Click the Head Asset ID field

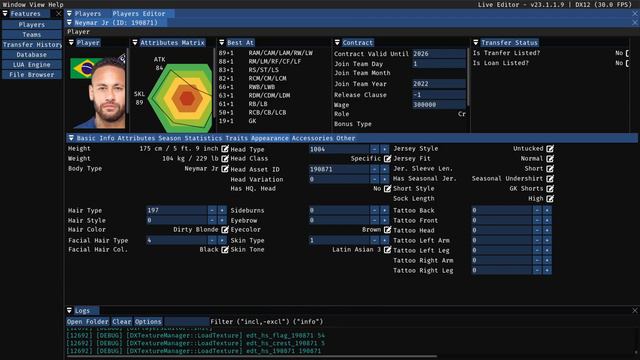point(339,169)
